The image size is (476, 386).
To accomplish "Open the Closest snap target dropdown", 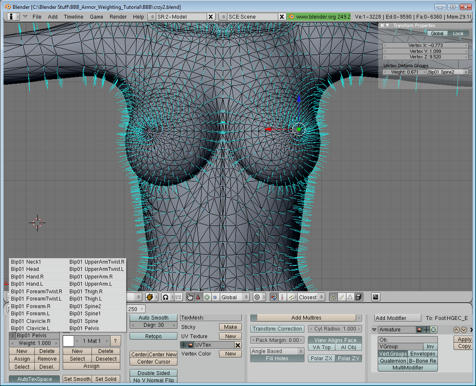I will pyautogui.click(x=311, y=297).
